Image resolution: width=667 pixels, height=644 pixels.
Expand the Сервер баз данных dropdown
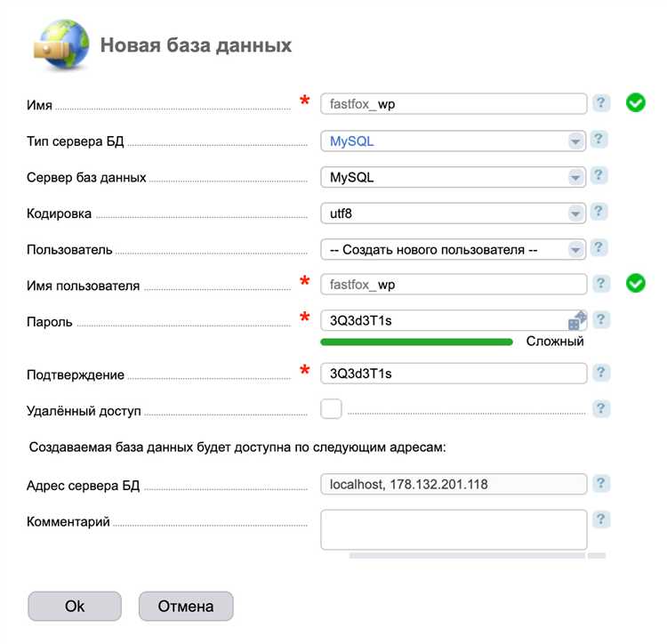[453, 177]
